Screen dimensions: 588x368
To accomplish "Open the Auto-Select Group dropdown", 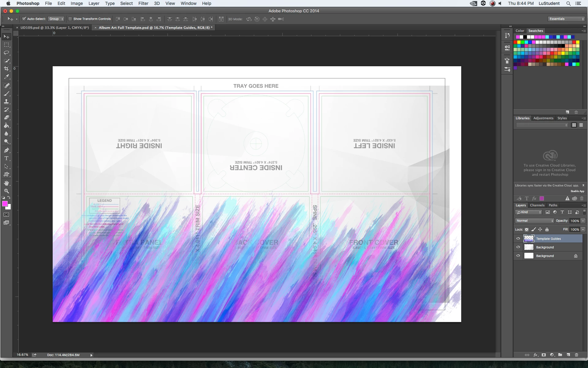I will point(56,19).
